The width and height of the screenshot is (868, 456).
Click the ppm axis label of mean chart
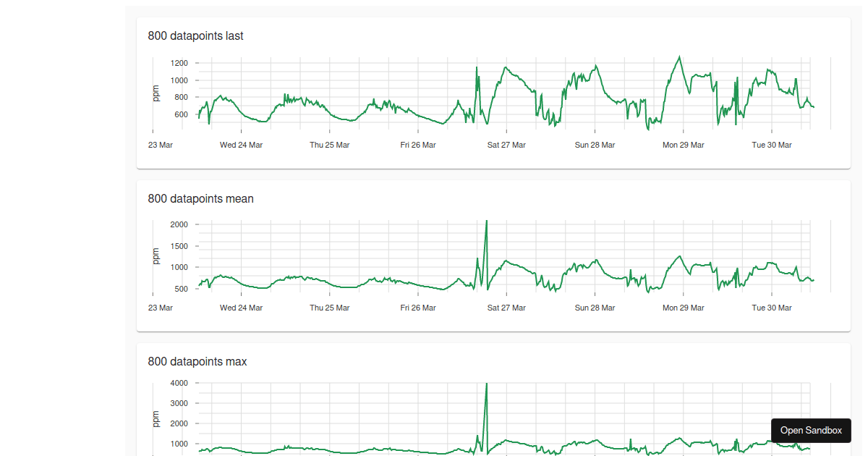pos(156,256)
